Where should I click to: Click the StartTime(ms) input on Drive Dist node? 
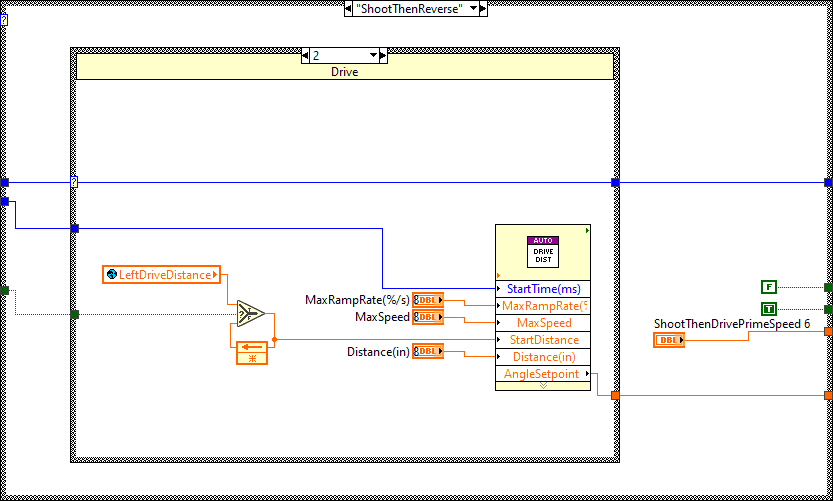coord(543,289)
